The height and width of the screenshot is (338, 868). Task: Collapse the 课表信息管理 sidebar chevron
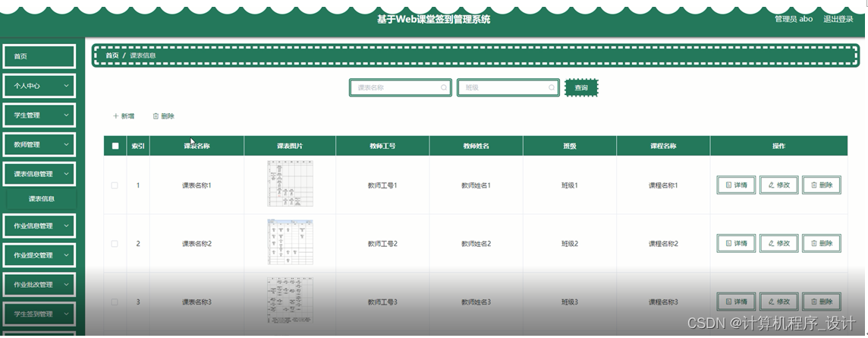point(67,174)
